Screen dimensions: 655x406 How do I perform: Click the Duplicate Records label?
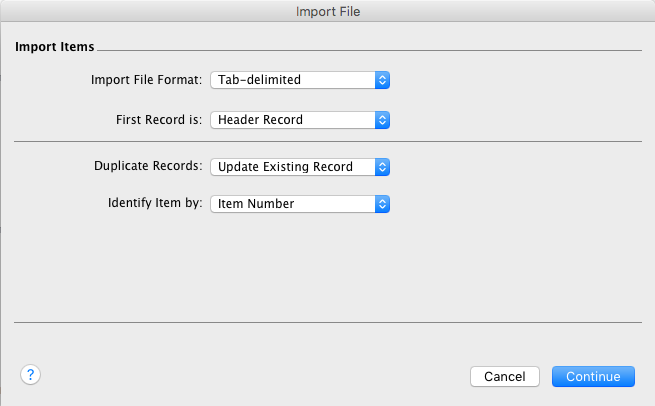pyautogui.click(x=148, y=167)
